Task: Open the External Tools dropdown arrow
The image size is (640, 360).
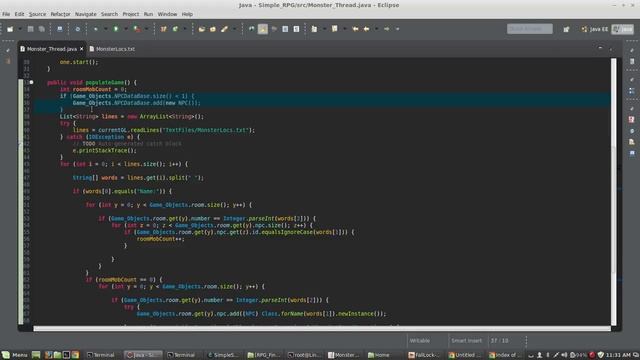Action: (x=147, y=29)
